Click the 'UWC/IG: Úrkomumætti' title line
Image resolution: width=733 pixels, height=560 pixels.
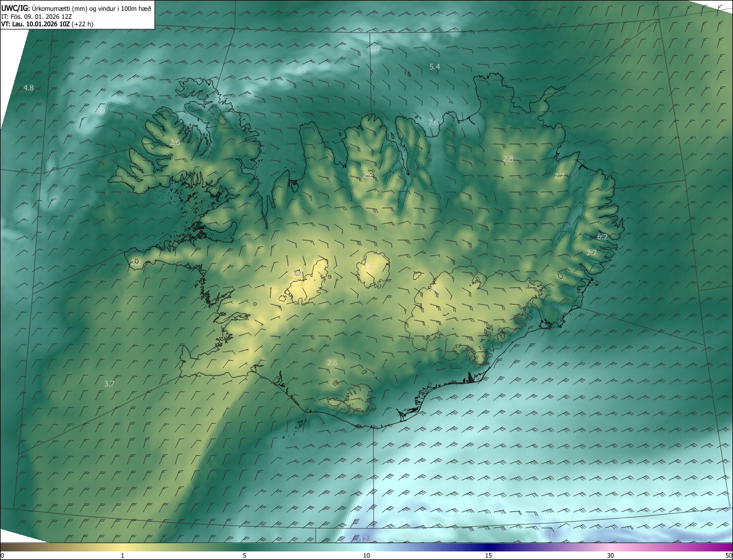click(76, 8)
